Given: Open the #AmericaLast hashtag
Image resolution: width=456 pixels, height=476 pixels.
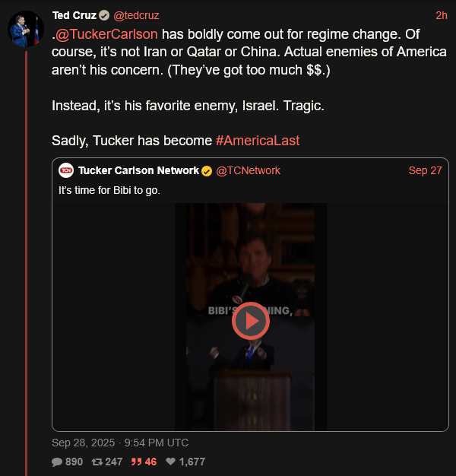Looking at the screenshot, I should (257, 141).
